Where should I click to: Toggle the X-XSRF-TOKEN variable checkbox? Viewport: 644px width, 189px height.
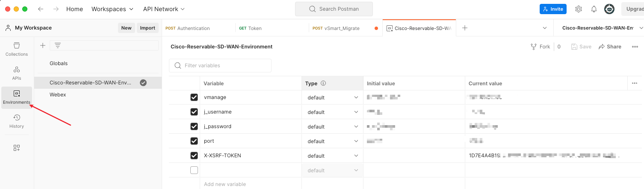click(194, 156)
